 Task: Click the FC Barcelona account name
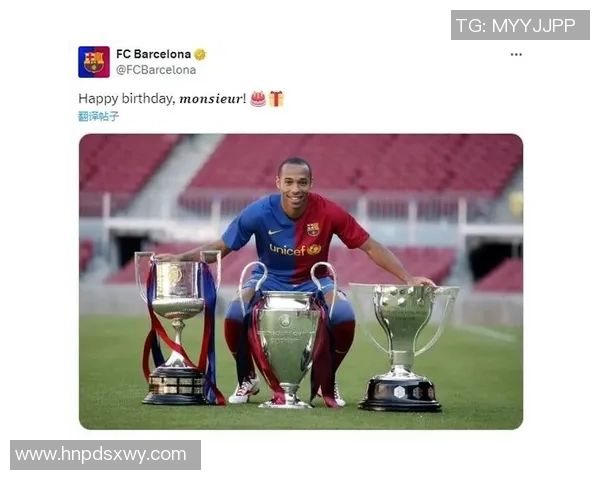pyautogui.click(x=153, y=54)
